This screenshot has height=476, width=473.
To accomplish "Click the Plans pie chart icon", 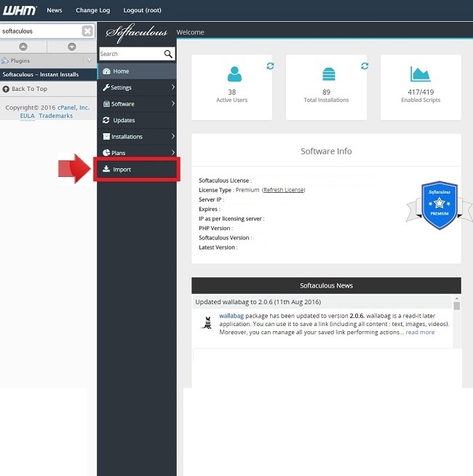I will coord(106,153).
